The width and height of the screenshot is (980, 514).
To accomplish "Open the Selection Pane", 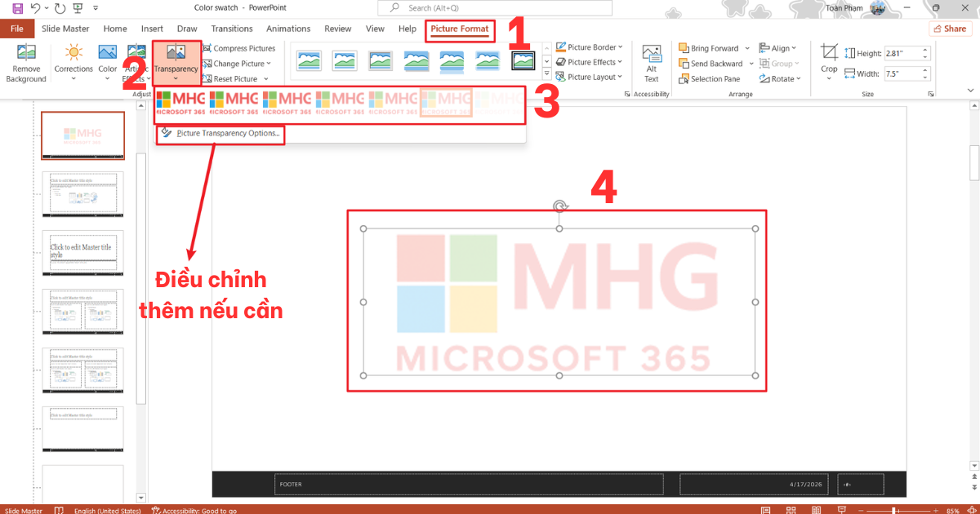I will [x=709, y=79].
